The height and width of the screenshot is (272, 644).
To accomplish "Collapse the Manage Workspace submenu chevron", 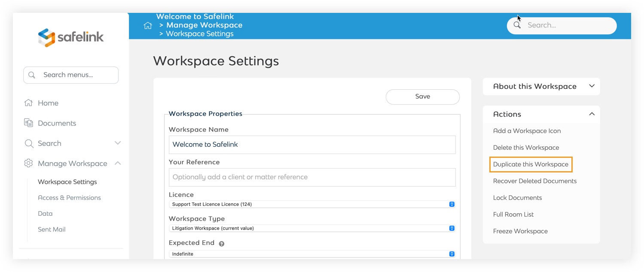I will coord(118,163).
